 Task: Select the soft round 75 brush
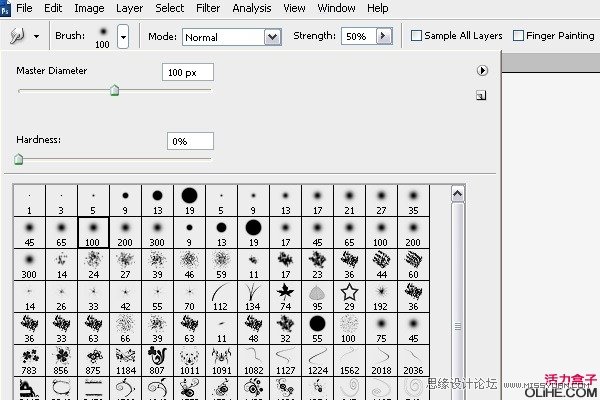[x=381, y=329]
